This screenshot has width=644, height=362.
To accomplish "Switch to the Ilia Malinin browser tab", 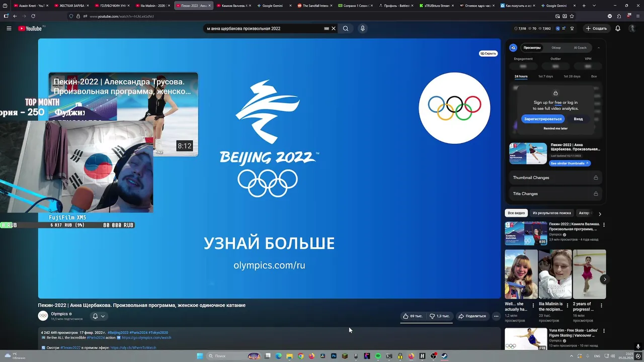I will [153, 6].
